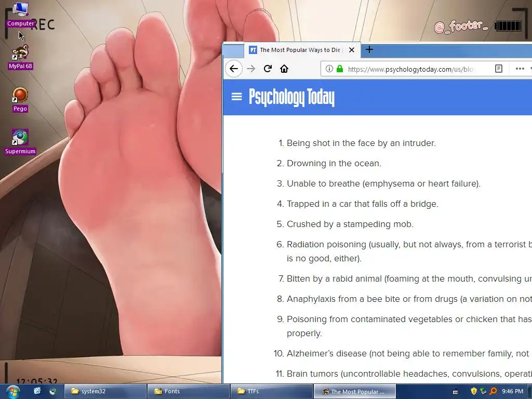This screenshot has height=399, width=532.
Task: Click 'Unable to breathe (emphysema or heart failure).'
Action: coord(384,183)
